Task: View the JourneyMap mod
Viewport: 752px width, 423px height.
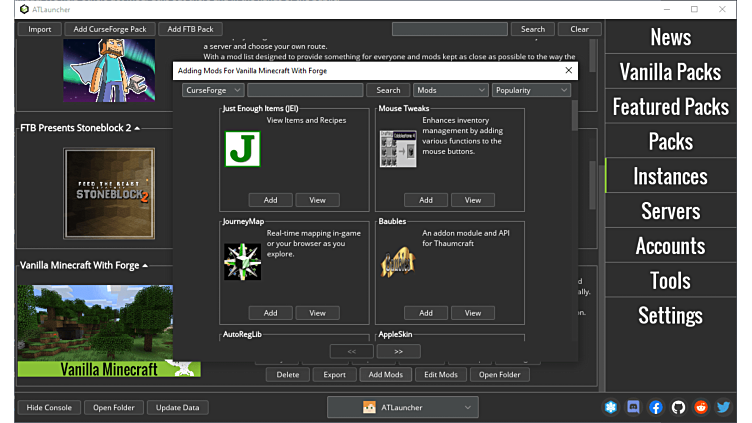Action: pyautogui.click(x=317, y=313)
